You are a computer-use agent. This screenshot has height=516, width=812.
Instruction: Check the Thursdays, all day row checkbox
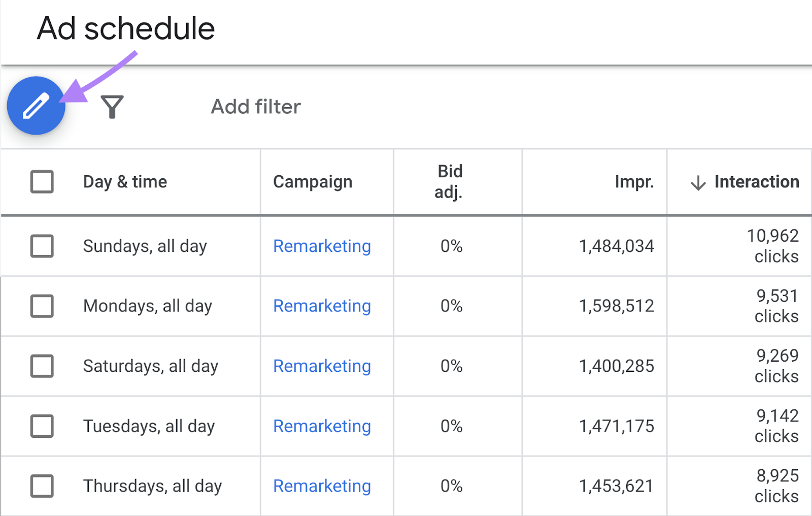42,486
